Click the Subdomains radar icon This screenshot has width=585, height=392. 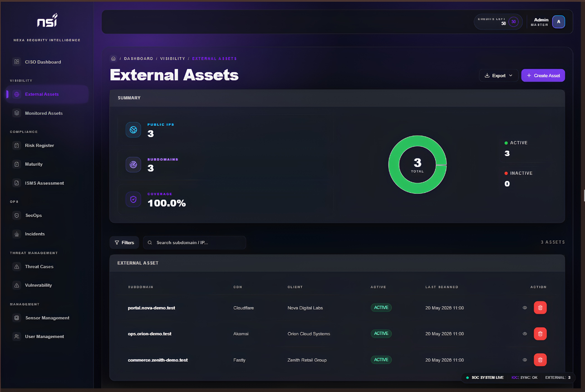point(133,165)
